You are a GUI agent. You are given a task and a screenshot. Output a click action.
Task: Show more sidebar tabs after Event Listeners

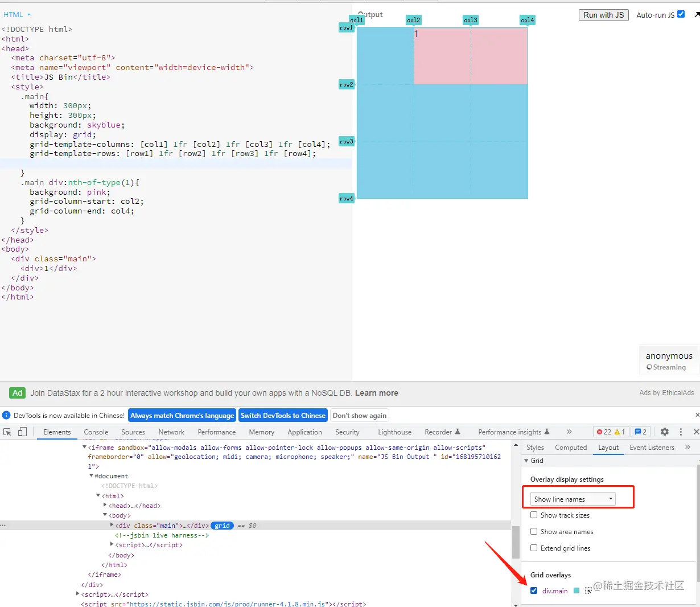[x=687, y=447]
